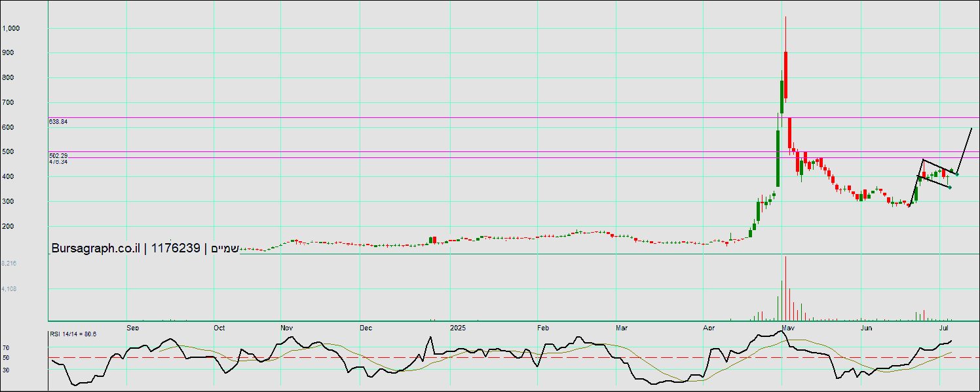Click the Jul month label on time axis
980x392 pixels.
coord(945,327)
